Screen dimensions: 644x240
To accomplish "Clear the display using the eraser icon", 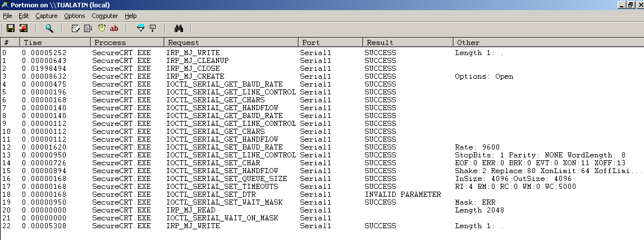I will [76, 28].
